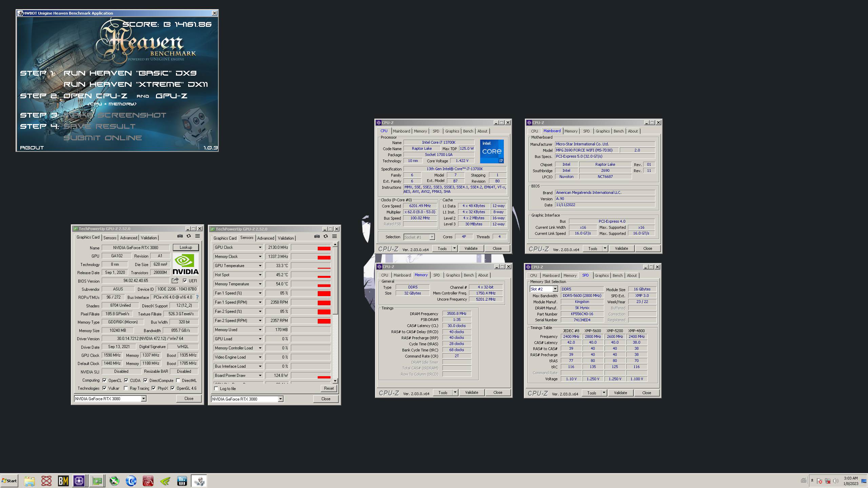Toggle the DirectML checkbox
868x488 pixels.
[x=178, y=380]
